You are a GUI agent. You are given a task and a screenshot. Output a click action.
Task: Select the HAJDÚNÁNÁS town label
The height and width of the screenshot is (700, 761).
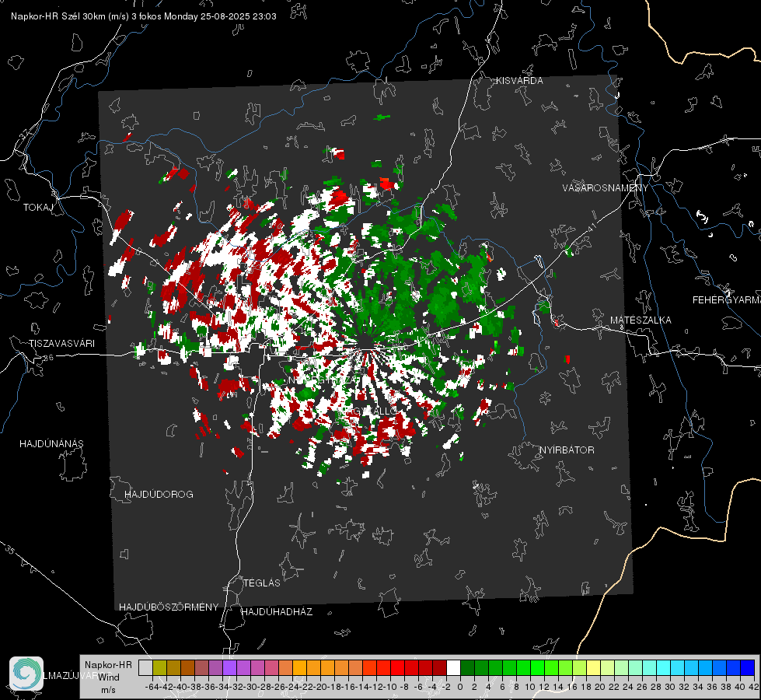[x=51, y=444]
